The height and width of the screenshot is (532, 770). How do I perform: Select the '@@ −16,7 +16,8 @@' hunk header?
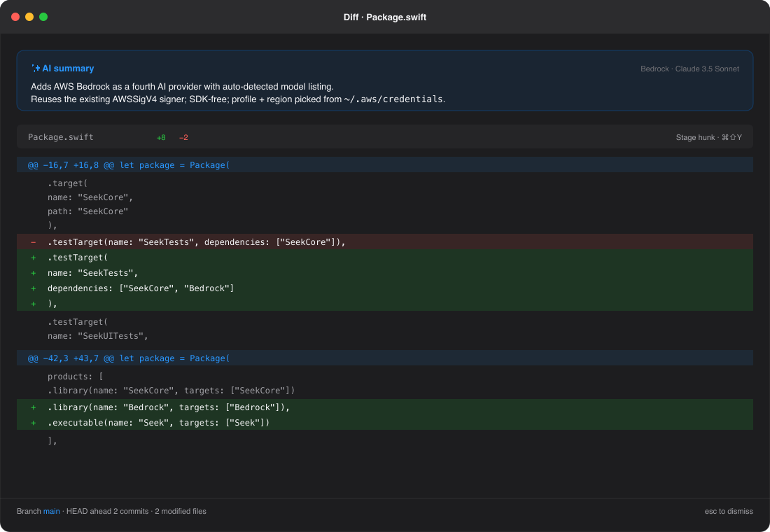385,164
